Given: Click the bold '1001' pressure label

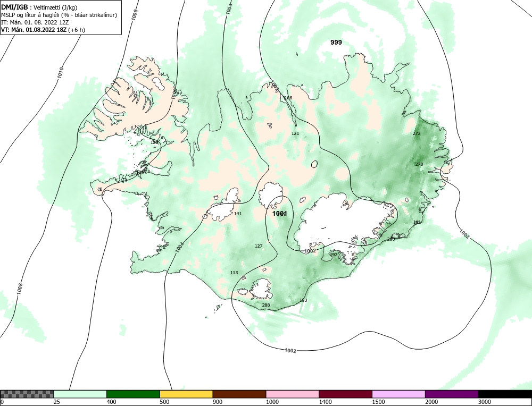Looking at the screenshot, I should click(280, 214).
